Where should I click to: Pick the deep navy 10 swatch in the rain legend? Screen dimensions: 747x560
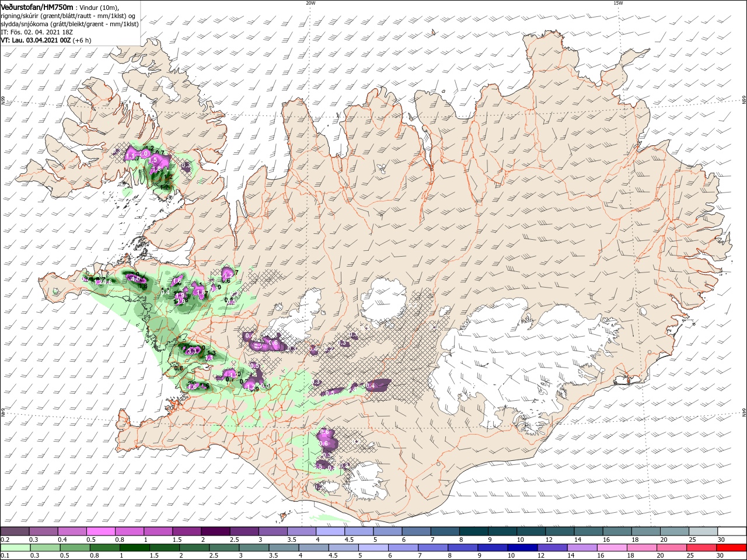click(523, 548)
